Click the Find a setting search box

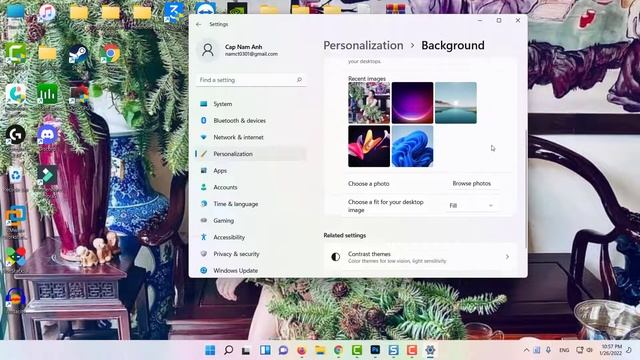[x=251, y=80]
